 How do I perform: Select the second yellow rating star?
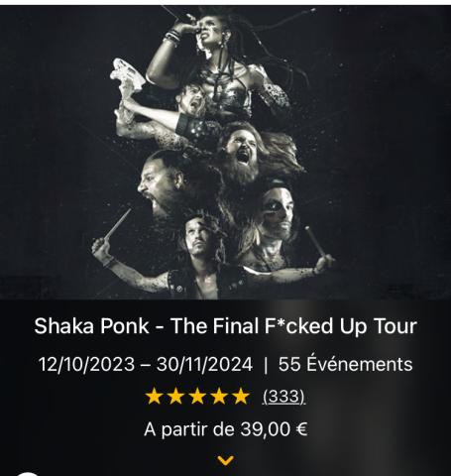pos(175,397)
